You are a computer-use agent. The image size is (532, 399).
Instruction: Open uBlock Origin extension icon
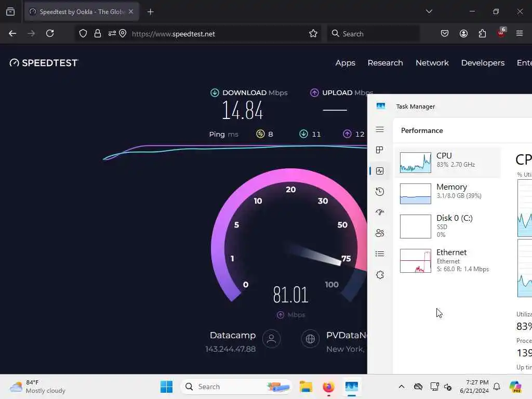pos(501,33)
